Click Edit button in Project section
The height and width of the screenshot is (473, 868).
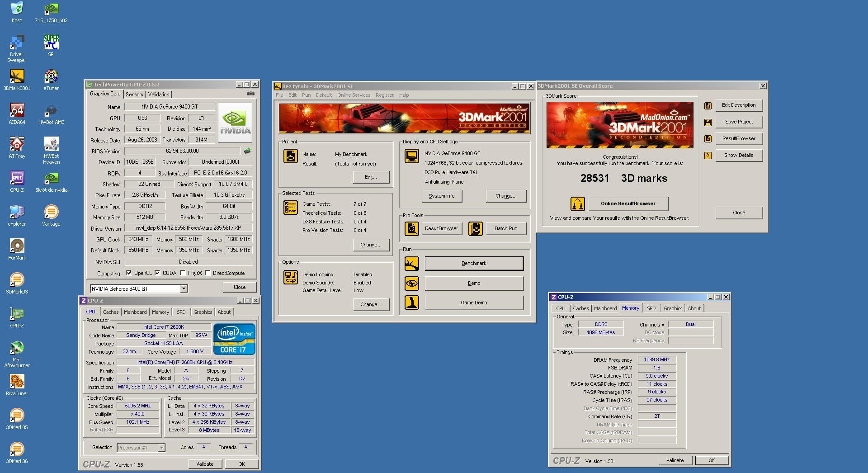coord(371,177)
